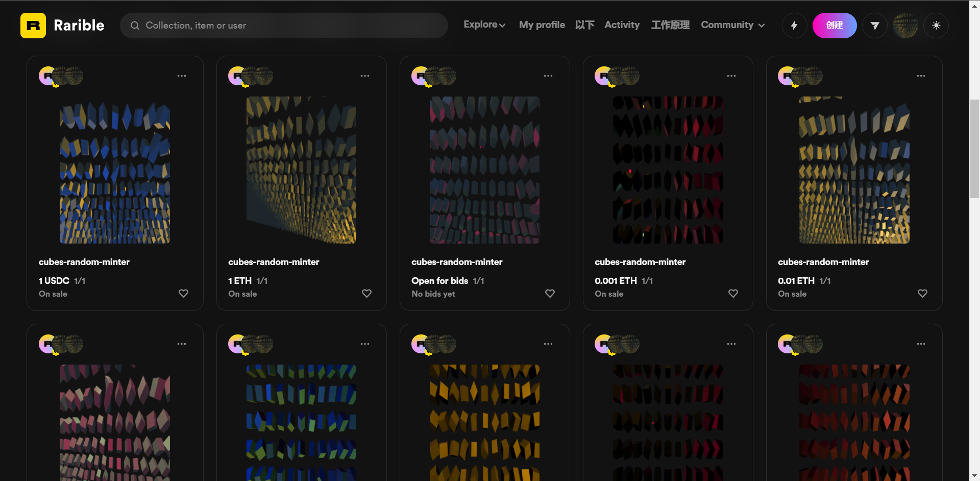Click the search magnifier icon

[x=135, y=26]
